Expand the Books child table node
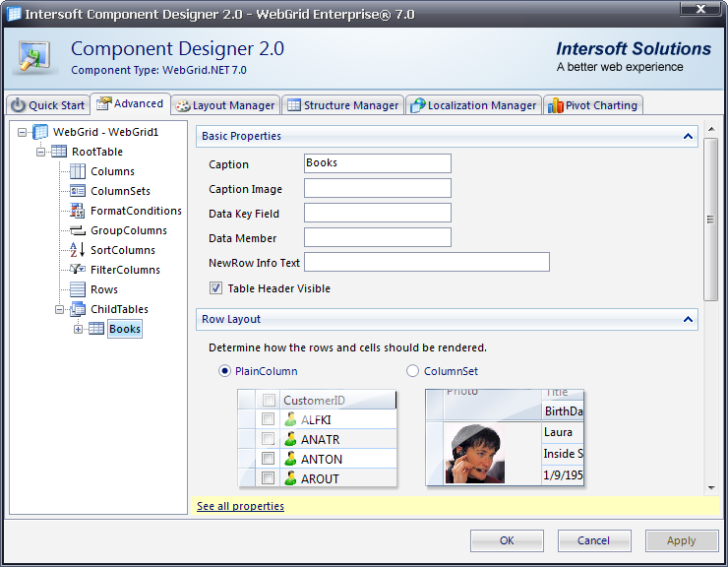The image size is (728, 567). pos(79,329)
